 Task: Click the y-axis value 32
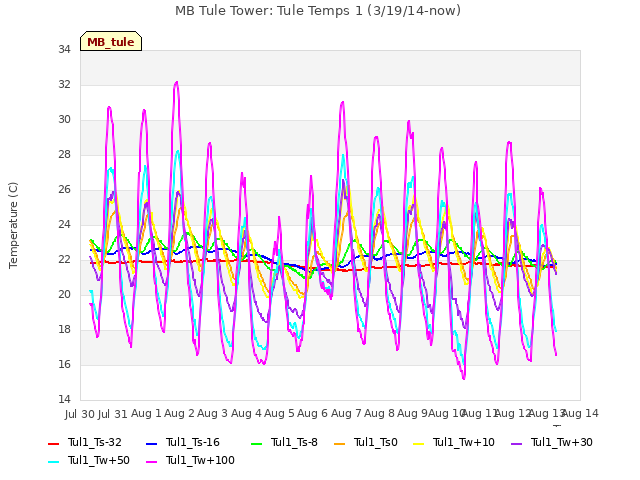click(x=64, y=84)
